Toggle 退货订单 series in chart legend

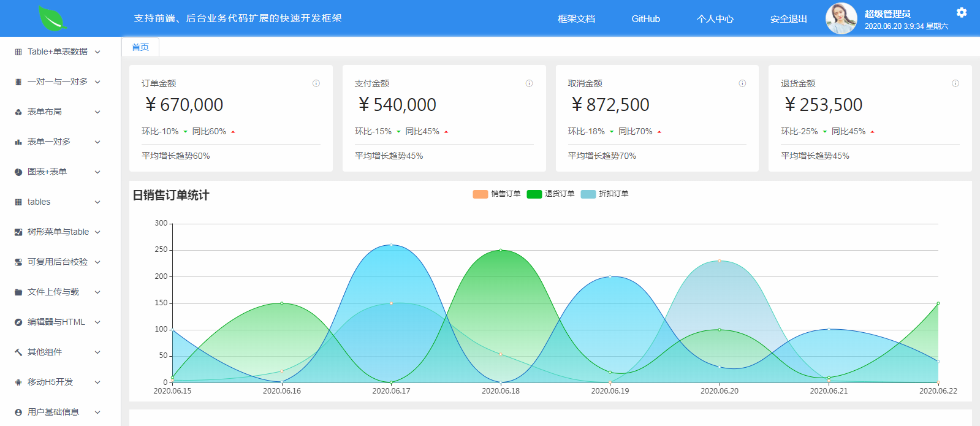pos(550,194)
